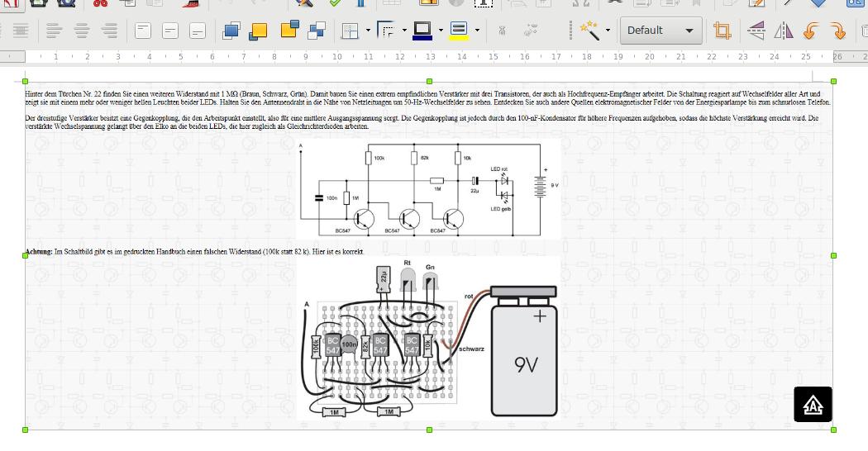The width and height of the screenshot is (868, 451).
Task: Click the breadboard layout with 9V battery
Action: [x=428, y=339]
